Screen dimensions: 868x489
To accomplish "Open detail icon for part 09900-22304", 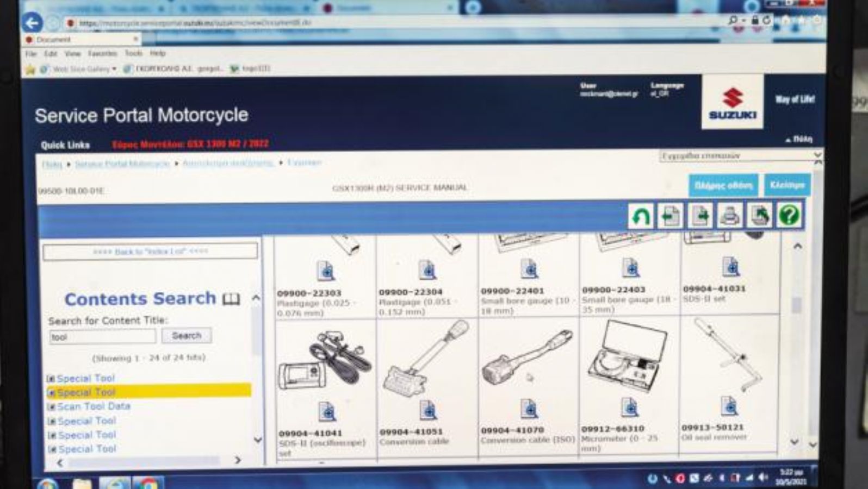I will [427, 269].
